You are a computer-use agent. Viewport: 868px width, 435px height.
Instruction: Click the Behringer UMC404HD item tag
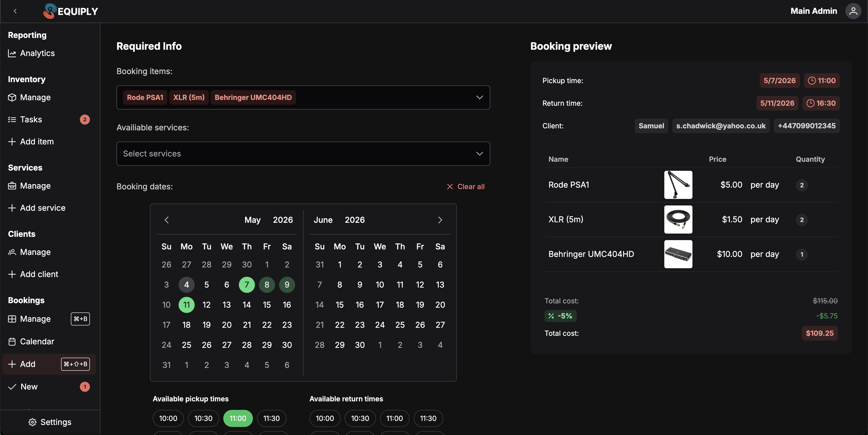tap(253, 97)
